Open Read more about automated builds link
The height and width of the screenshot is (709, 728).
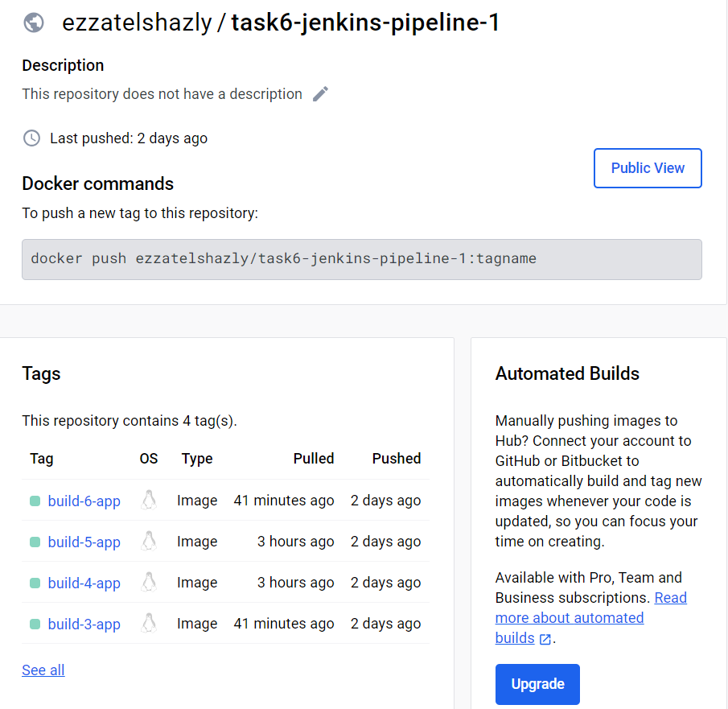tap(669, 598)
